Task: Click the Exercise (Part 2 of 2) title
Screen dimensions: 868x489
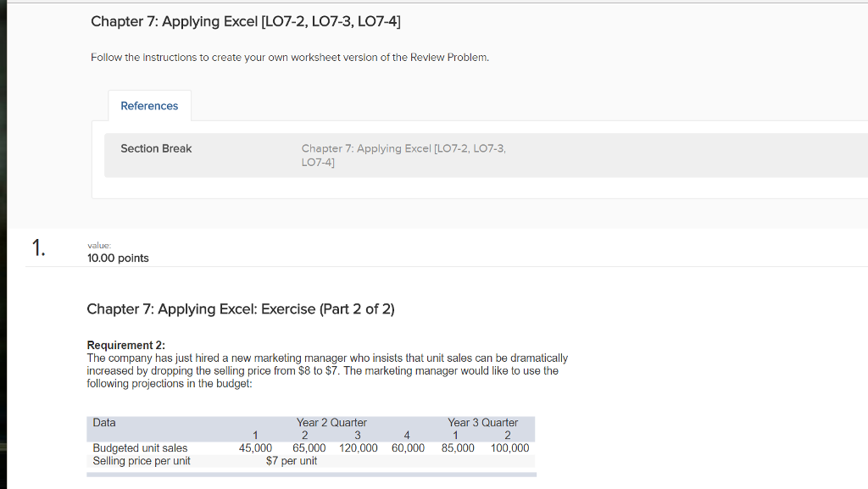Action: [241, 308]
